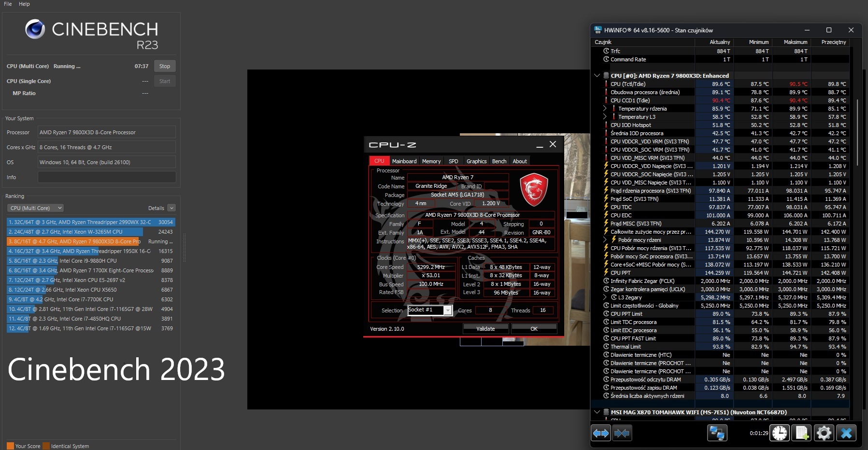
Task: Open the SPD tab in CPU-Z
Action: 453,161
